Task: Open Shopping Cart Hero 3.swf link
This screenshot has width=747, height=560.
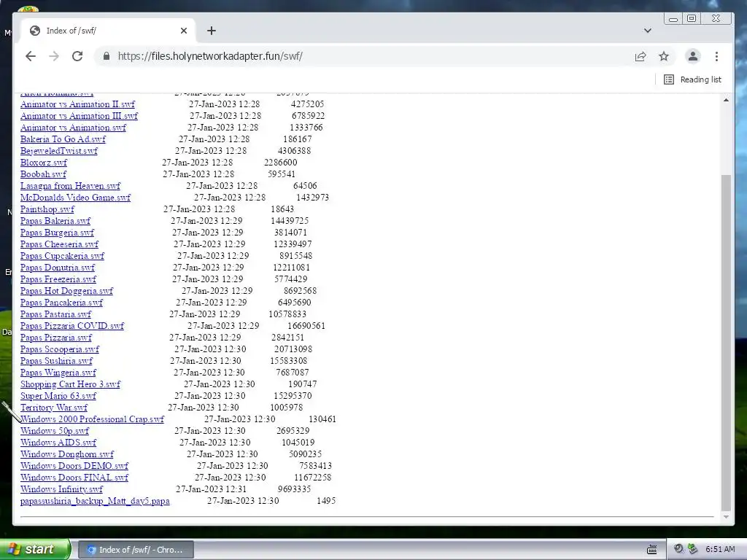Action: [x=71, y=384]
